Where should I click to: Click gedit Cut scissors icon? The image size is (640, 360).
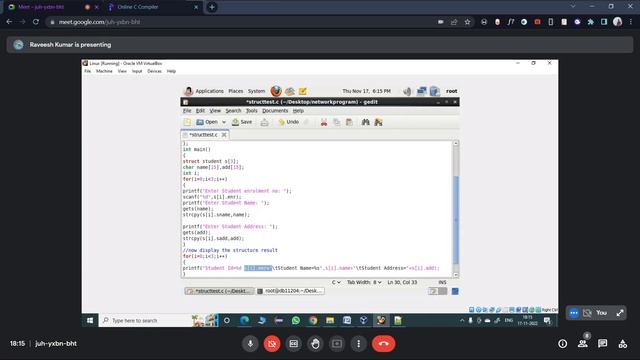324,122
